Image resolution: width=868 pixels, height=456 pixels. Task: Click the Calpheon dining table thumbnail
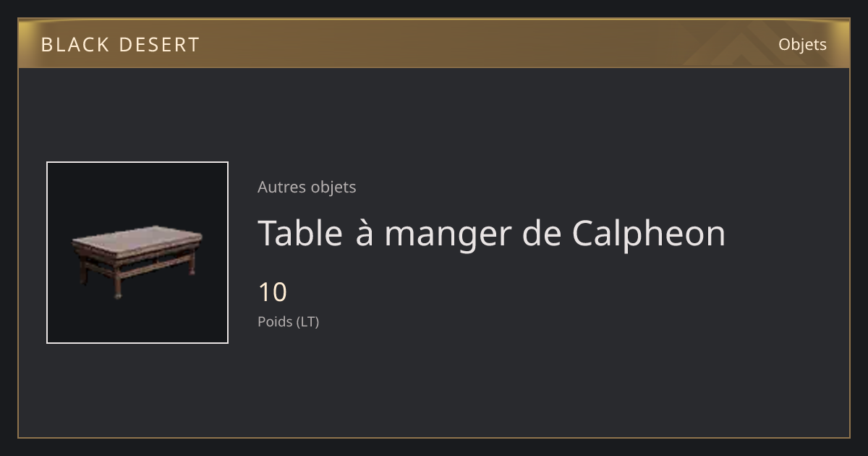[x=137, y=253]
